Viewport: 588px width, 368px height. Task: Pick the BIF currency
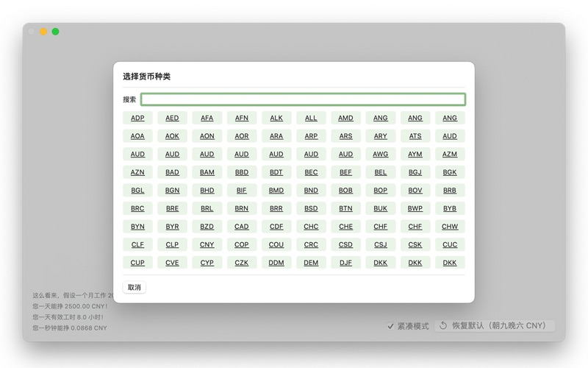coord(242,191)
